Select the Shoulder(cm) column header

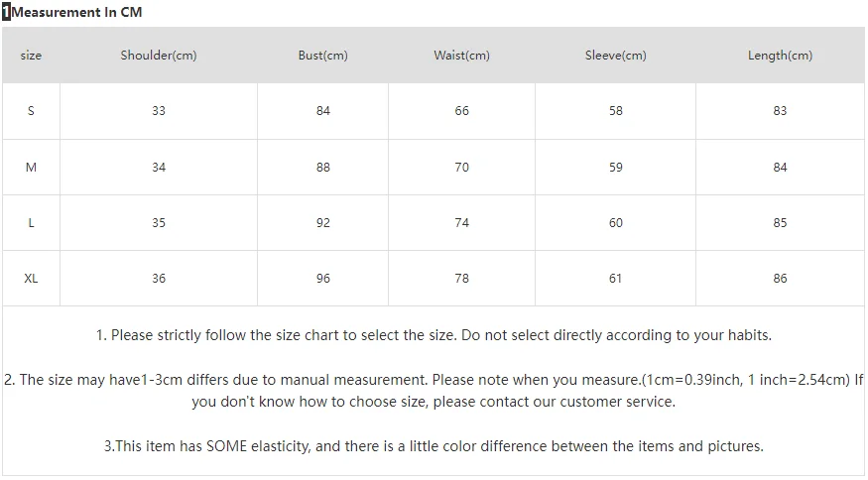coord(159,56)
